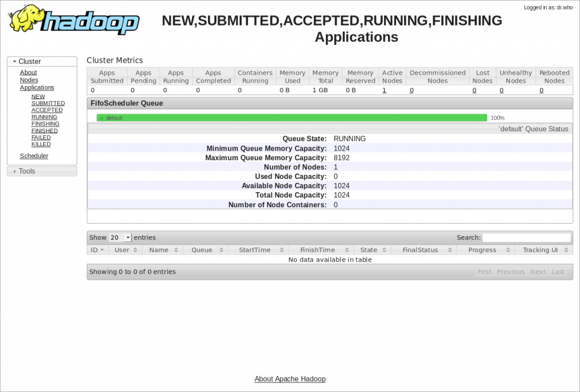
Task: Focus the Search input field
Action: pyautogui.click(x=527, y=237)
